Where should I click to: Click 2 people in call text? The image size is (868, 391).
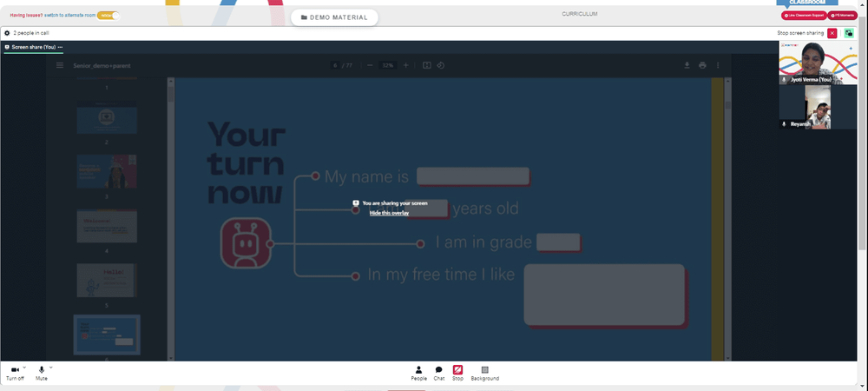click(x=31, y=33)
